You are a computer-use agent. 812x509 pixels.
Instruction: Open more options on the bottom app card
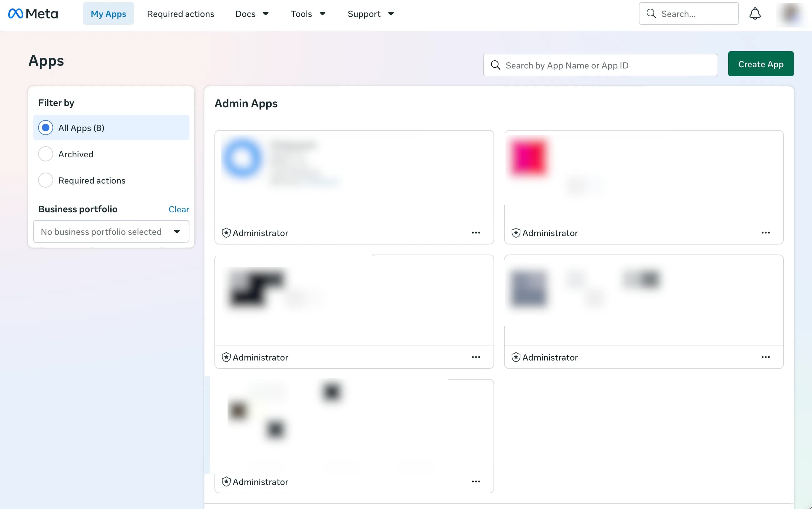click(476, 482)
